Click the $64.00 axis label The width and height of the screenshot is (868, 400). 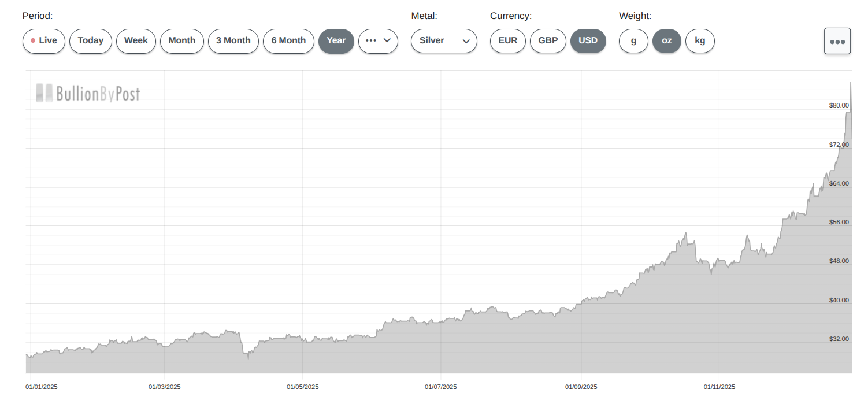click(839, 183)
